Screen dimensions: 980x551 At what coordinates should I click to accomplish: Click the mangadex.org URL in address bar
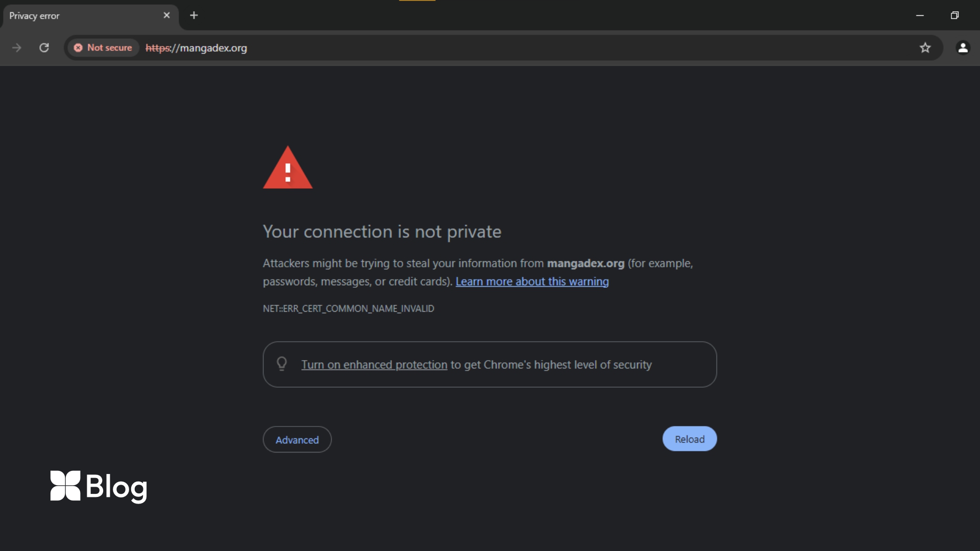pyautogui.click(x=196, y=48)
